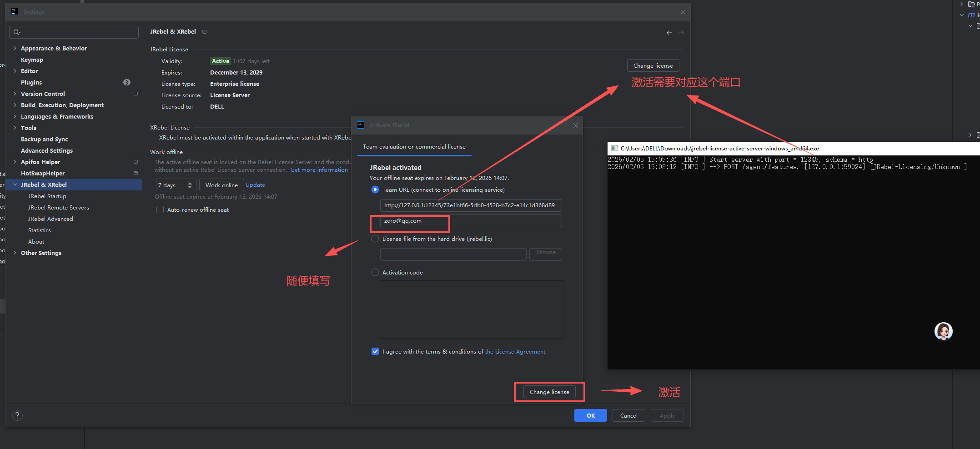The height and width of the screenshot is (449, 980).
Task: Open Keymap settings
Action: (x=32, y=60)
